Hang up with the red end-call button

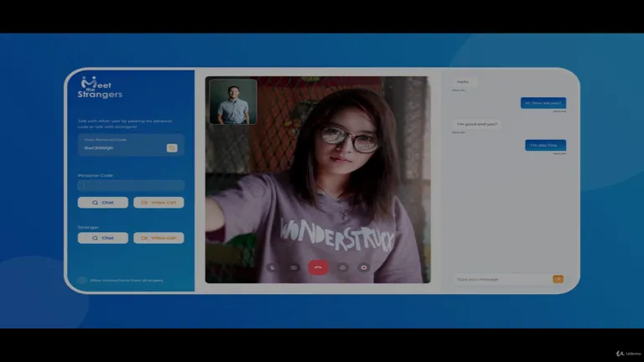coord(318,267)
